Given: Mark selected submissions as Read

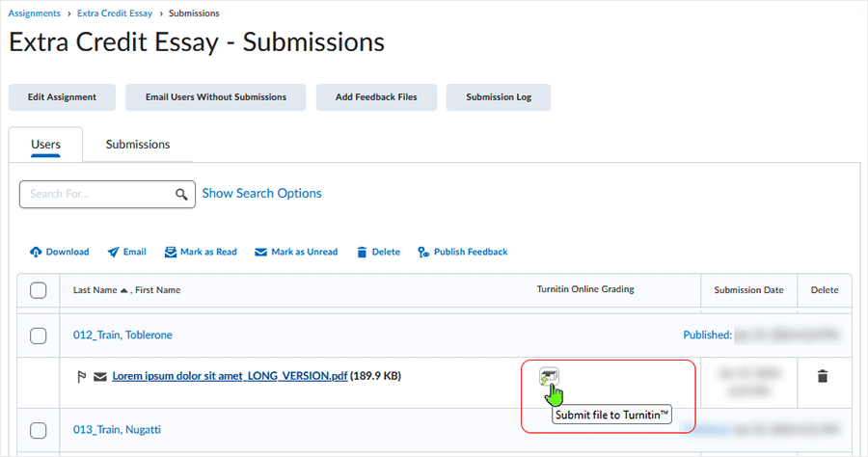Looking at the screenshot, I should pyautogui.click(x=201, y=252).
